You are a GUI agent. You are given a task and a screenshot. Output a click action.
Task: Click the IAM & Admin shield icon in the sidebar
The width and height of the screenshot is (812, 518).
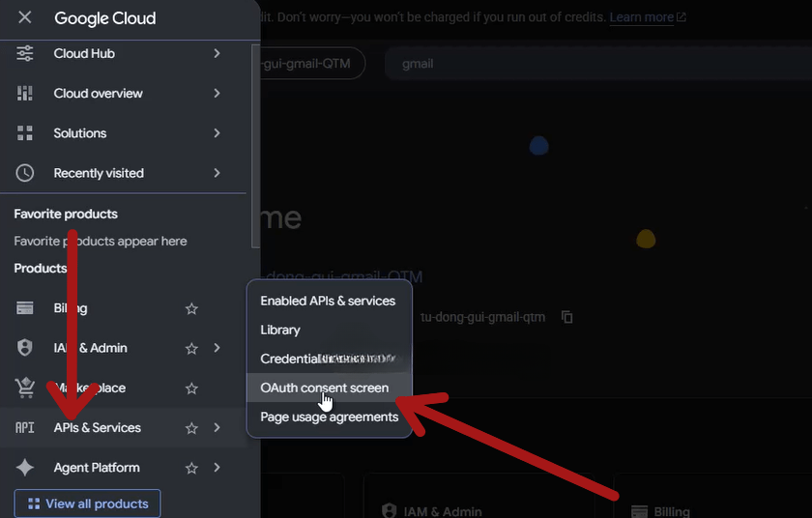click(x=24, y=348)
